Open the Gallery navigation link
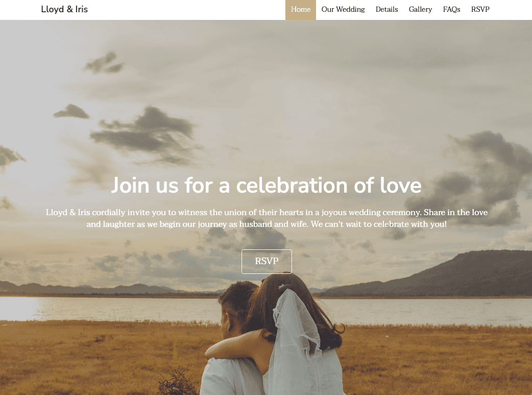This screenshot has height=395, width=532. coord(420,10)
